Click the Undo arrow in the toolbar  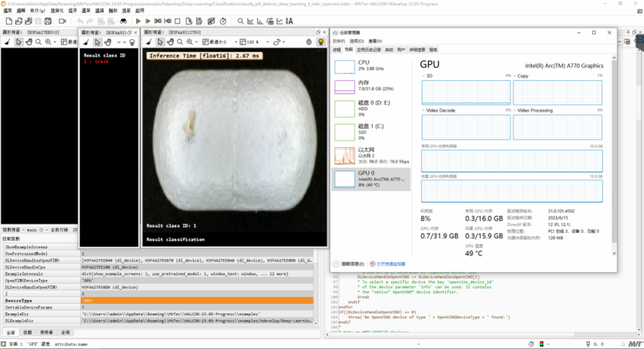pyautogui.click(x=80, y=21)
